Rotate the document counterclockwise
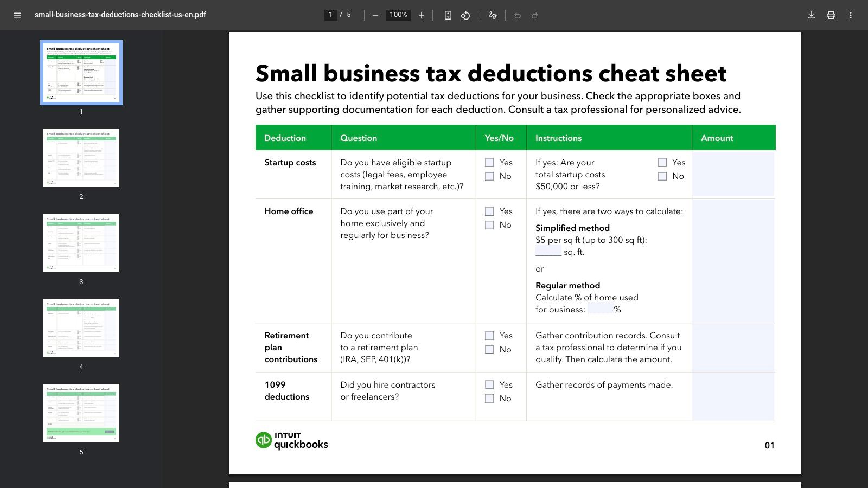 tap(465, 15)
